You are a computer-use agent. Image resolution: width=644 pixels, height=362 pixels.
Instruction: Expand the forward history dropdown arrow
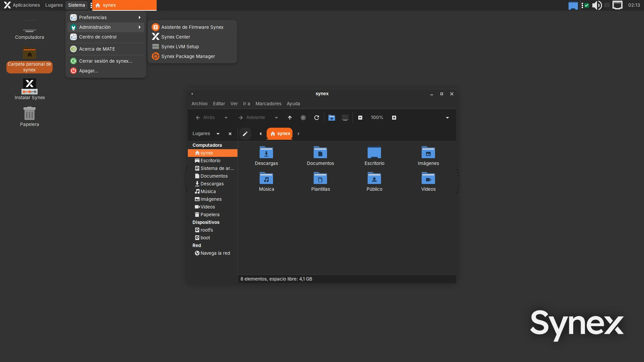tap(276, 118)
